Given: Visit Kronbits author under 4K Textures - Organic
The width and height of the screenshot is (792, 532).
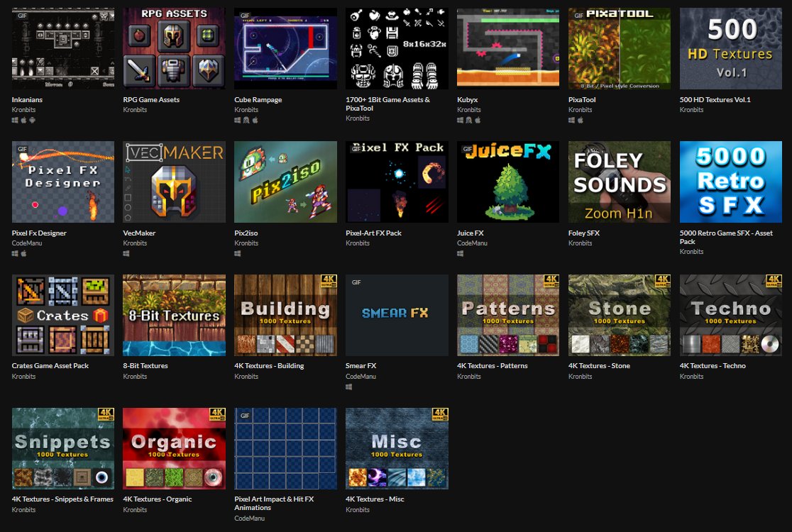Looking at the screenshot, I should point(135,509).
